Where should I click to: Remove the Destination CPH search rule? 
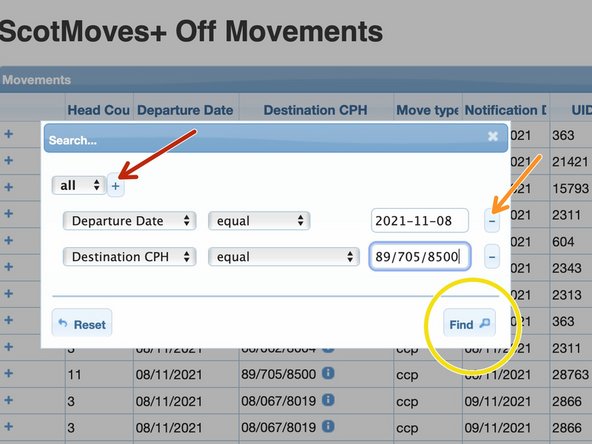[x=492, y=257]
